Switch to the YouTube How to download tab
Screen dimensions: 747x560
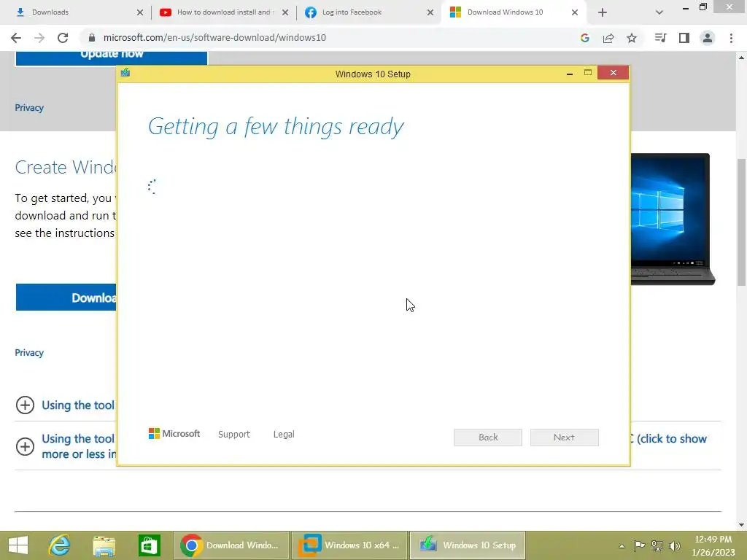click(x=224, y=12)
